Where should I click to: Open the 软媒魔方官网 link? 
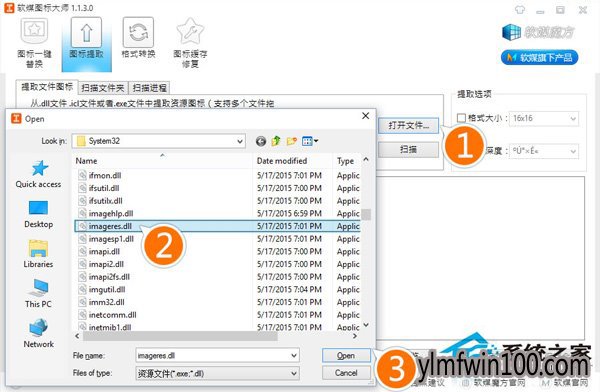coord(494,382)
